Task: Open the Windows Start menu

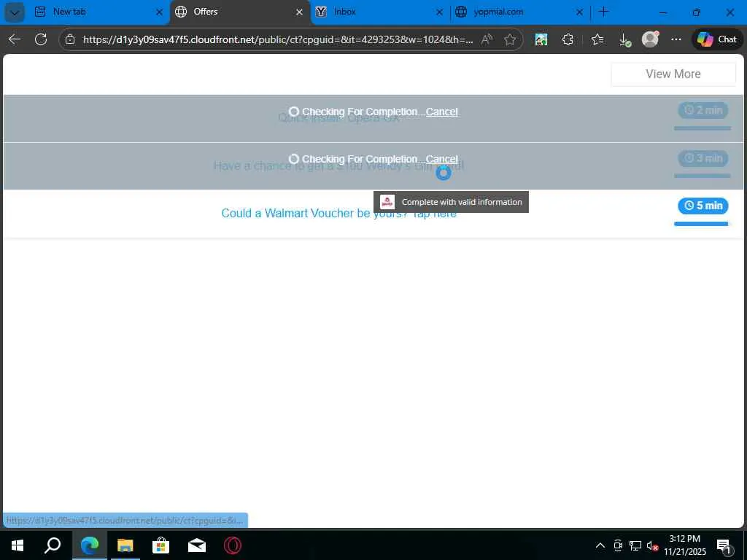Action: click(x=18, y=545)
